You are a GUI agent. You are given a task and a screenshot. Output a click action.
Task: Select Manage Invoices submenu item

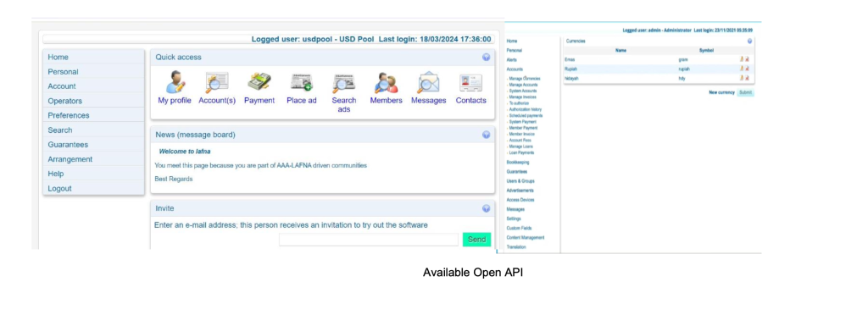click(x=522, y=97)
